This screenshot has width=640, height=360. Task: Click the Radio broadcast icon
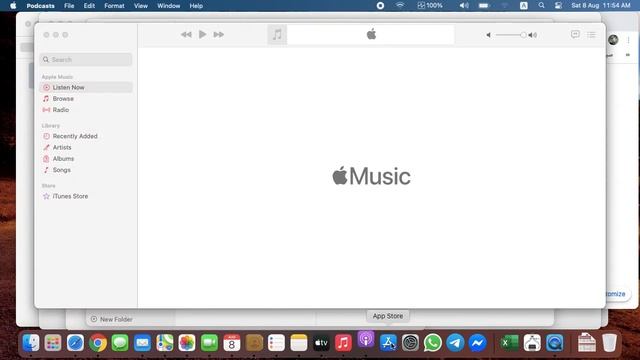(x=46, y=110)
